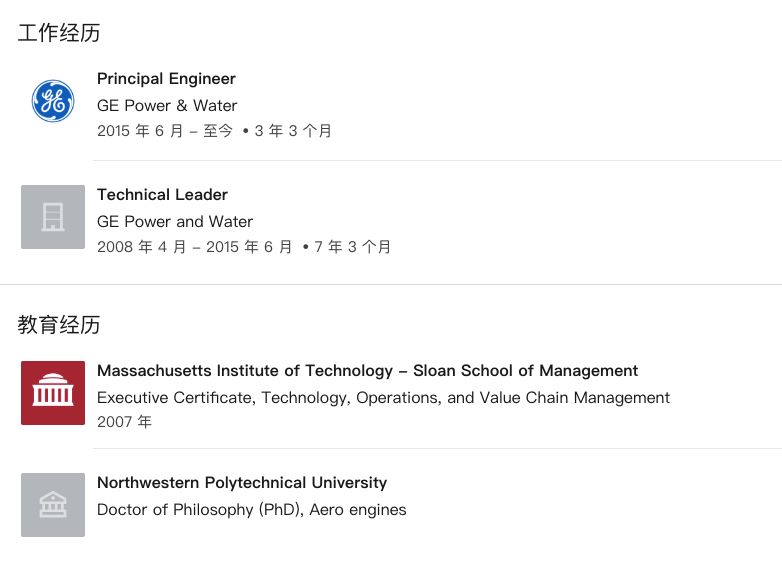Click the GE company logo
Image resolution: width=782 pixels, height=567 pixels.
(x=53, y=101)
